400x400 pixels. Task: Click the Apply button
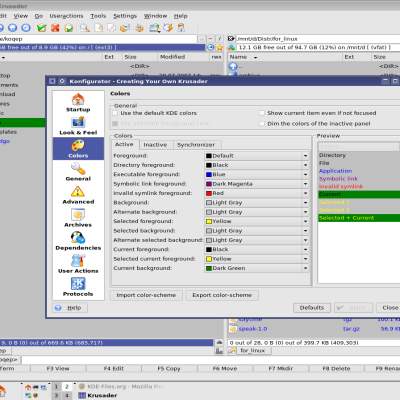coord(353,308)
